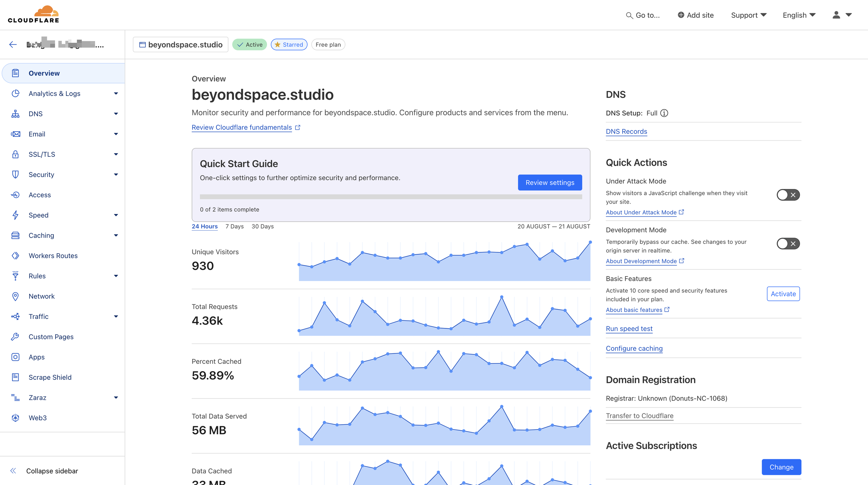Click the Zaraz icon in sidebar
Image resolution: width=868 pixels, height=485 pixels.
coord(15,397)
